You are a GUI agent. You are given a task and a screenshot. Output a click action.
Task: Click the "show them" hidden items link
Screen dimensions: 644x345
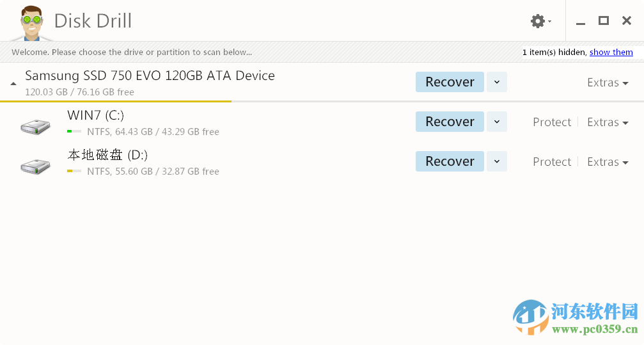point(611,52)
